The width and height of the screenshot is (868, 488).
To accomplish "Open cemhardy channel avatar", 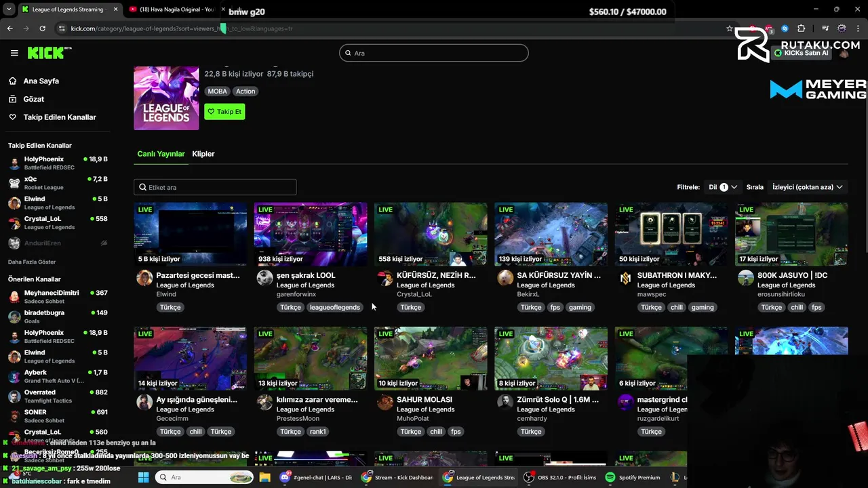I will coord(505,402).
